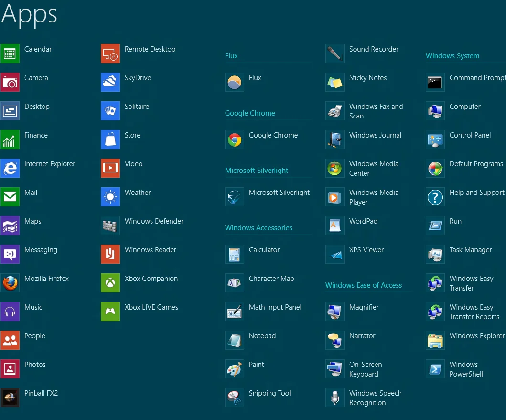506x420 pixels.
Task: Select the On-Screen Keyboard label
Action: click(366, 369)
